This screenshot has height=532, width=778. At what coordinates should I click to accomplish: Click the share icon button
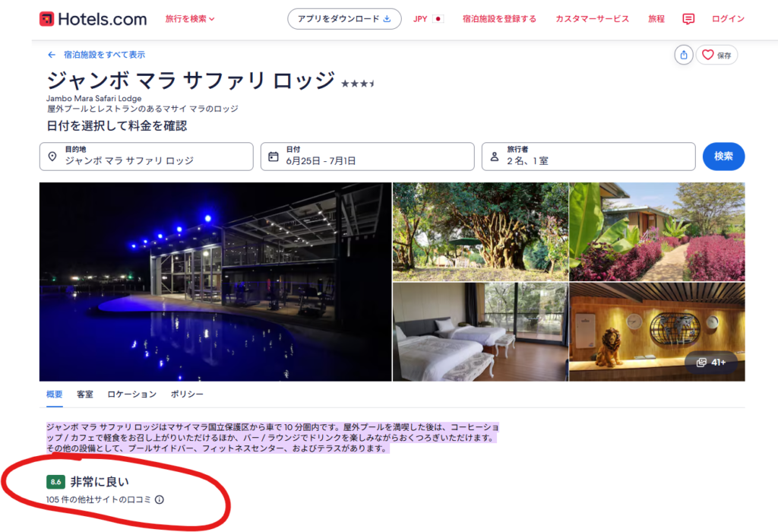point(683,55)
